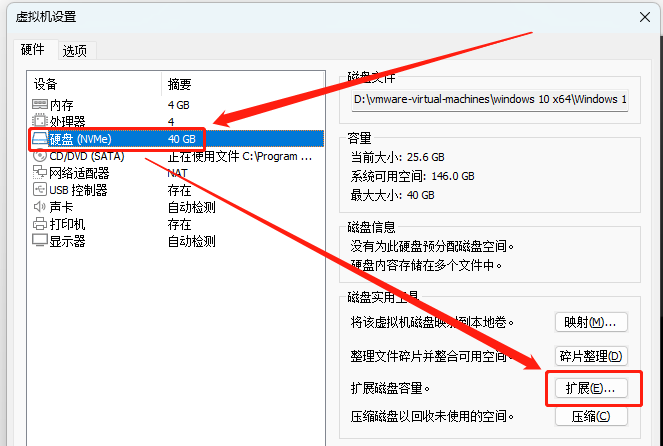Select the CD/DVD (SATA) disc icon
This screenshot has height=446, width=663.
40,156
